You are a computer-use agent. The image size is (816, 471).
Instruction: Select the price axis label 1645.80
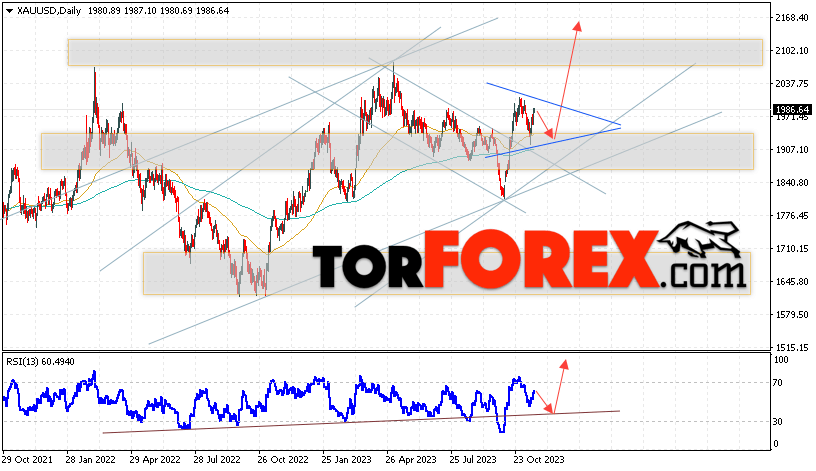[792, 282]
